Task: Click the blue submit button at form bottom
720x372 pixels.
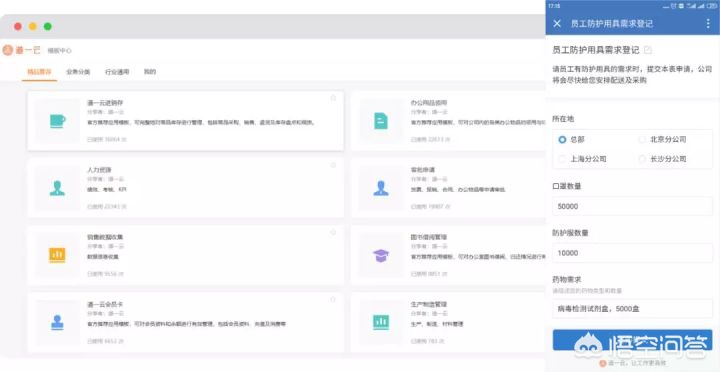Action: 632,340
